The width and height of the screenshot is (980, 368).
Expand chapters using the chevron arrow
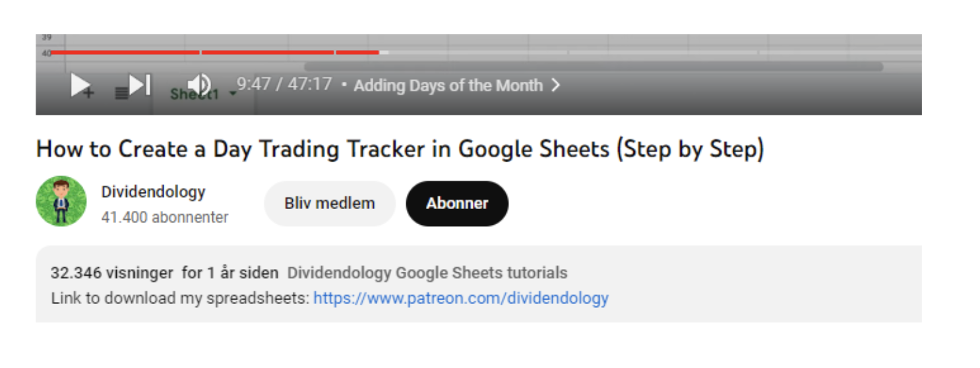(555, 86)
